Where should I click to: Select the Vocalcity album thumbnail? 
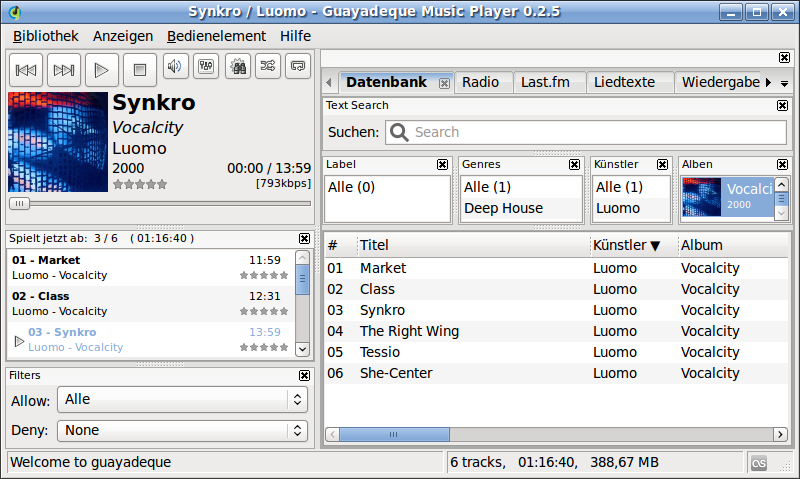point(702,197)
